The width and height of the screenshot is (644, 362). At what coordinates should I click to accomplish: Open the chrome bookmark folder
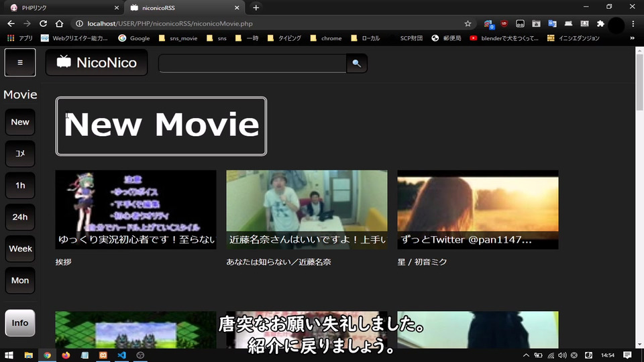[x=326, y=38]
